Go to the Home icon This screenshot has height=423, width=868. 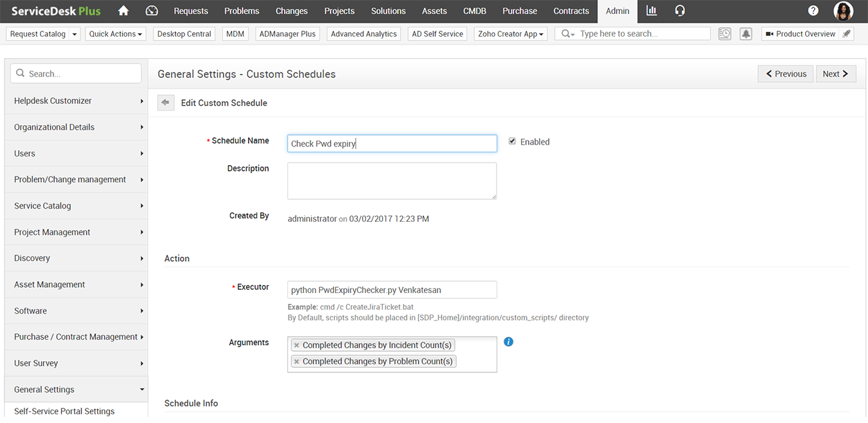(123, 11)
